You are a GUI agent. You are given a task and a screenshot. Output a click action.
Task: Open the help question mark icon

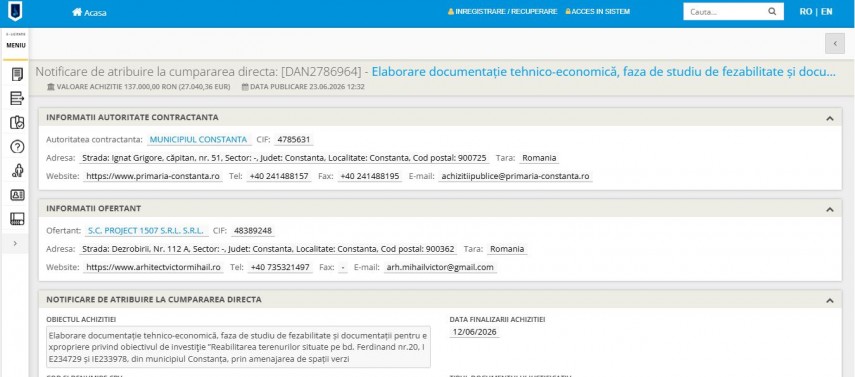coord(17,146)
